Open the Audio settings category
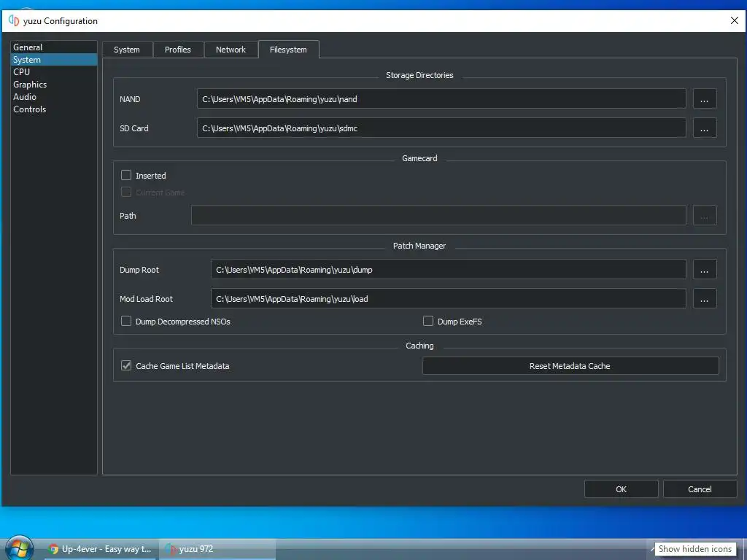Image resolution: width=747 pixels, height=560 pixels. point(53,97)
